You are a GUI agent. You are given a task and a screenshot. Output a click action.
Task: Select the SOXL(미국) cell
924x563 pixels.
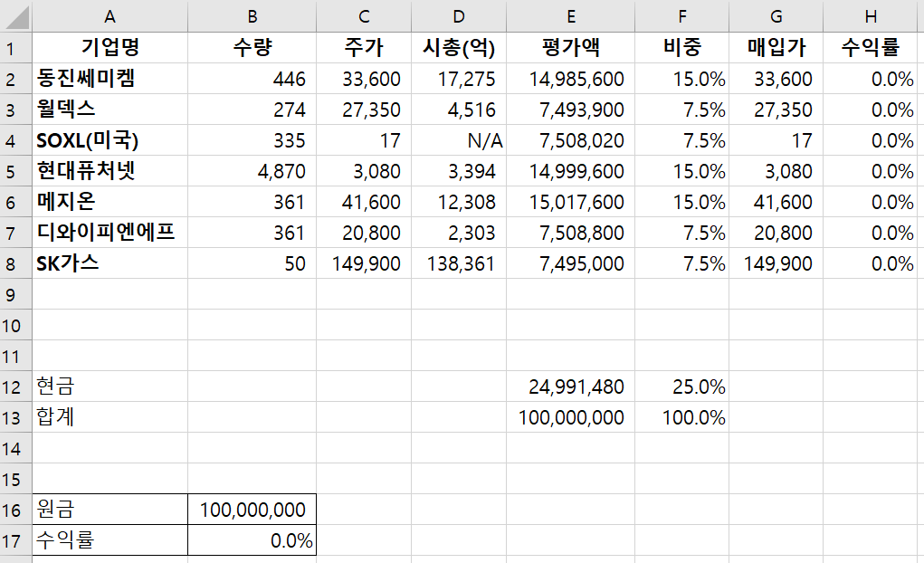[110, 140]
